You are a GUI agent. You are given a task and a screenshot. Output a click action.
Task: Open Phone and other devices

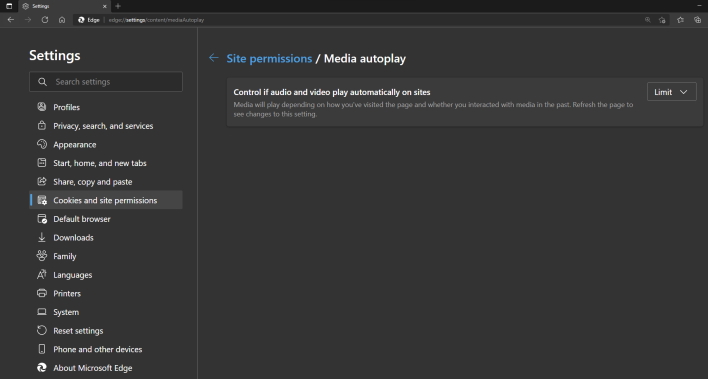point(106,349)
